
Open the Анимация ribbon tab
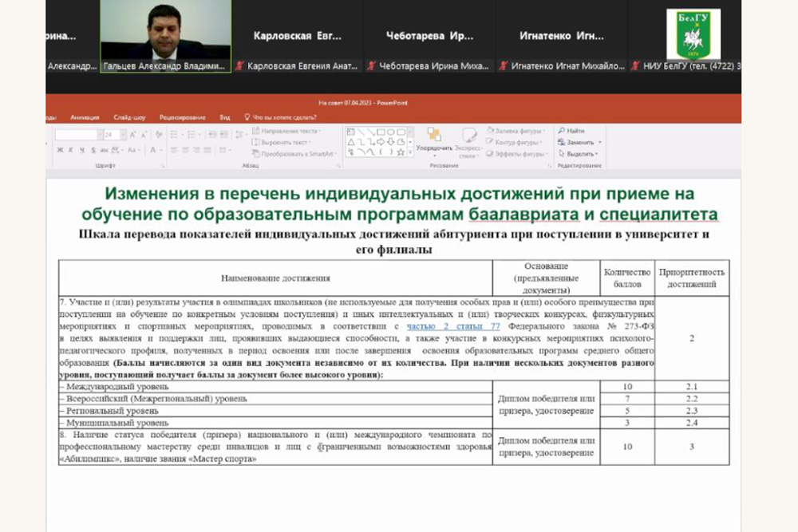pos(85,117)
